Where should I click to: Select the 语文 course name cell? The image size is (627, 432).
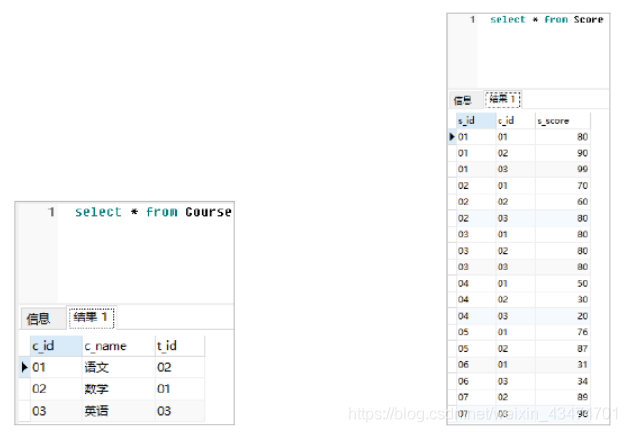click(x=119, y=367)
